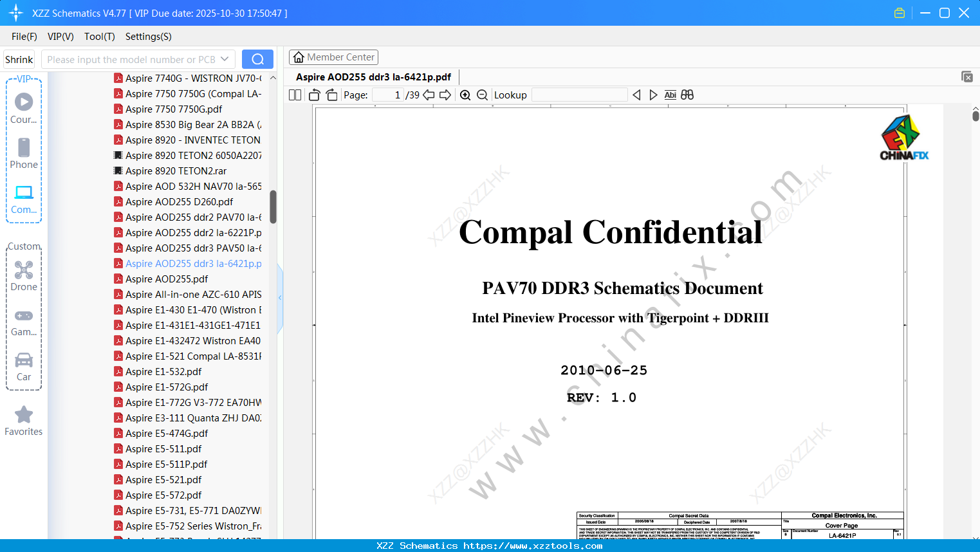Open Aspire AOD255 ddr2 la-6221P file
The width and height of the screenshot is (980, 552).
click(x=188, y=233)
